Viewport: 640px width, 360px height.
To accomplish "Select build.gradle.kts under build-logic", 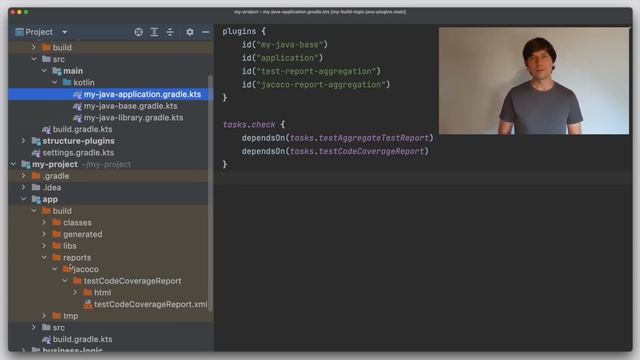I will point(82,129).
